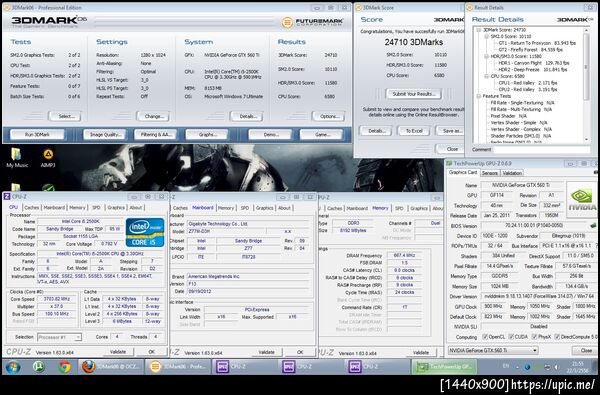
Task: Collapse the HDR/SM3.0 Score: 11580 tree node
Action: pos(486,56)
